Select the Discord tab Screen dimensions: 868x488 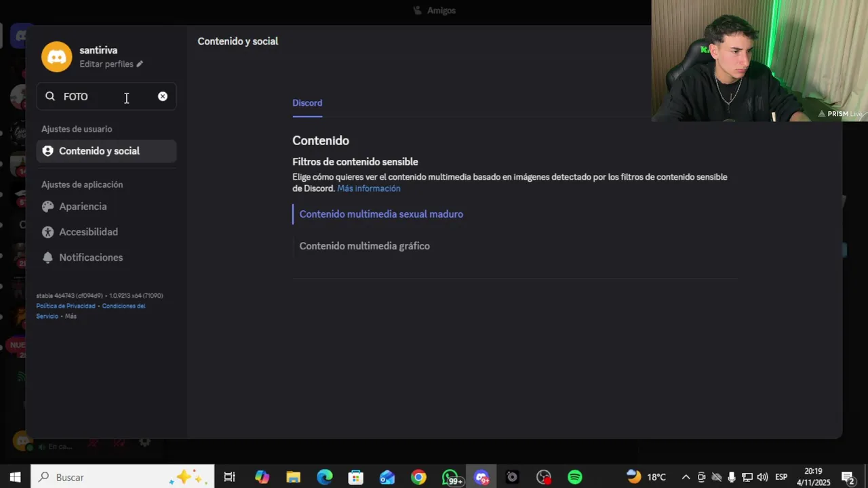click(307, 103)
